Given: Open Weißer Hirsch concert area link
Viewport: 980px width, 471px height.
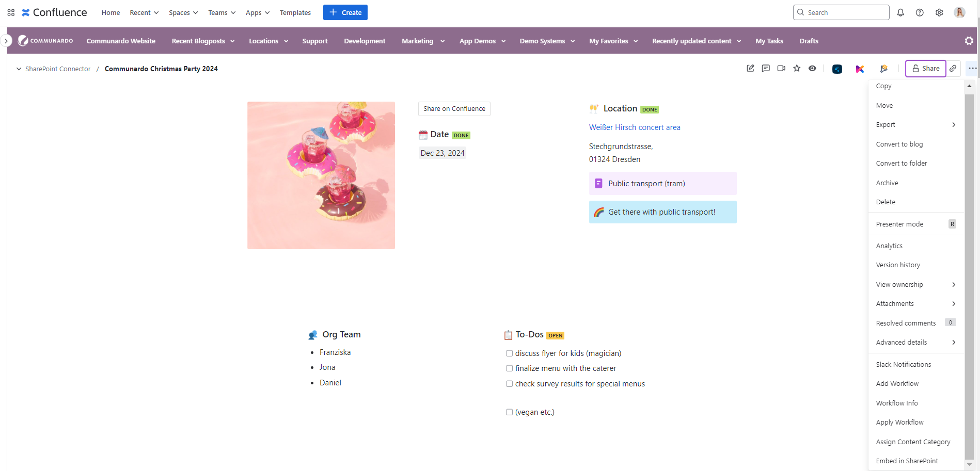Looking at the screenshot, I should 635,127.
